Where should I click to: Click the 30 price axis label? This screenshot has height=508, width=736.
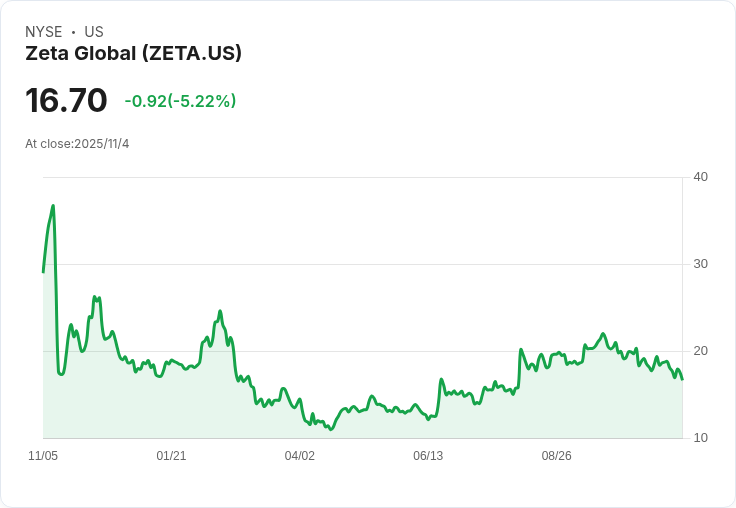701,265
